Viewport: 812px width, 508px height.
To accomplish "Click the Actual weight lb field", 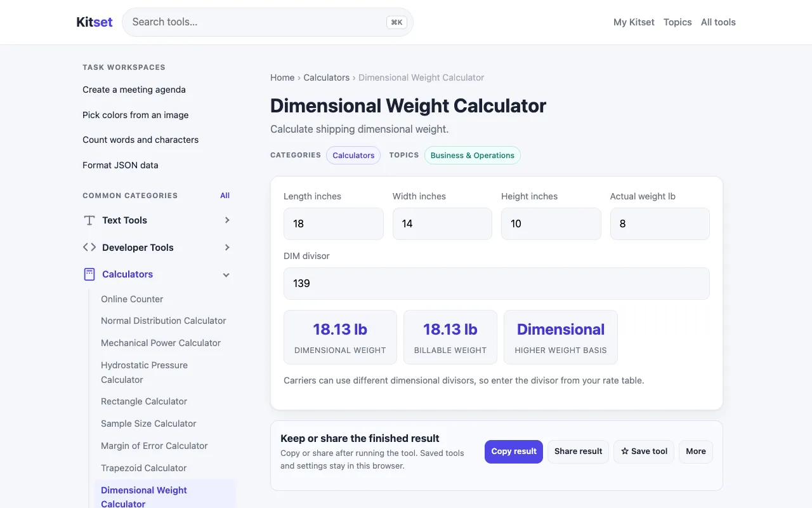I will pos(660,224).
